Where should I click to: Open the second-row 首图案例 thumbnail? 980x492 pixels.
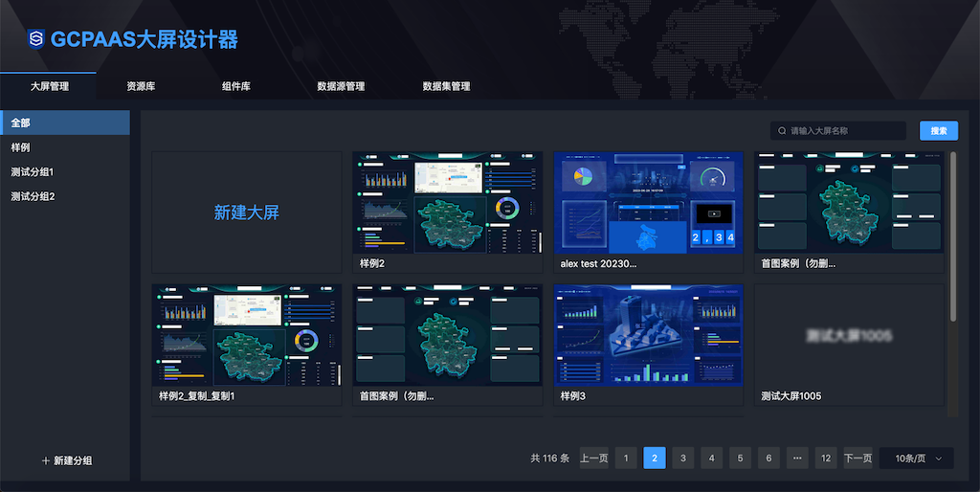pyautogui.click(x=448, y=335)
